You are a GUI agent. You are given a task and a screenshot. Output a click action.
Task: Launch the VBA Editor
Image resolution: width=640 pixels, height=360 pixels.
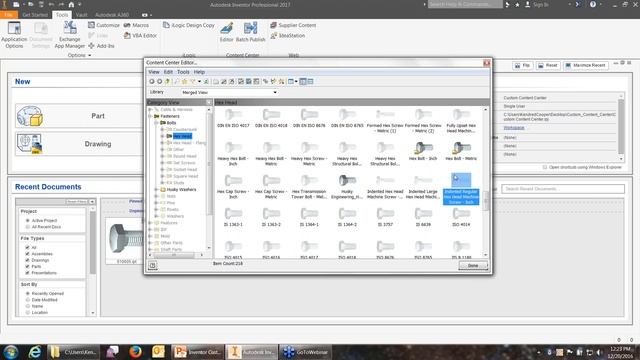[140, 36]
